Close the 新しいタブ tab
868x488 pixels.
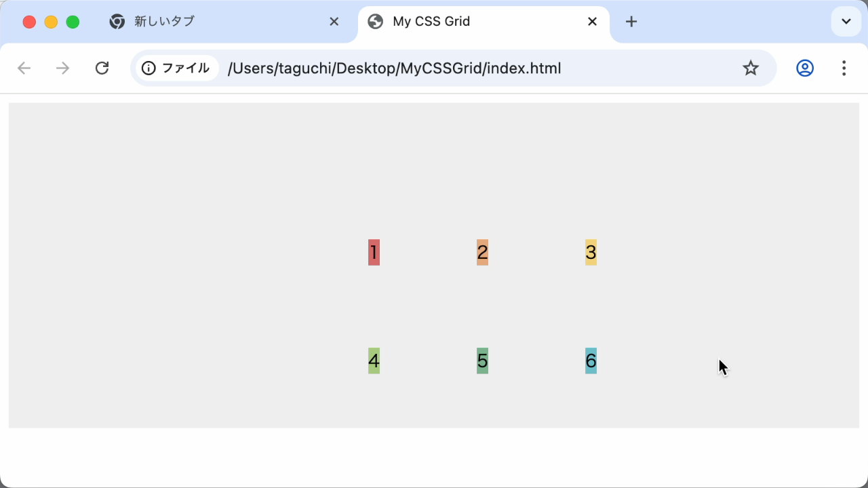(x=334, y=22)
